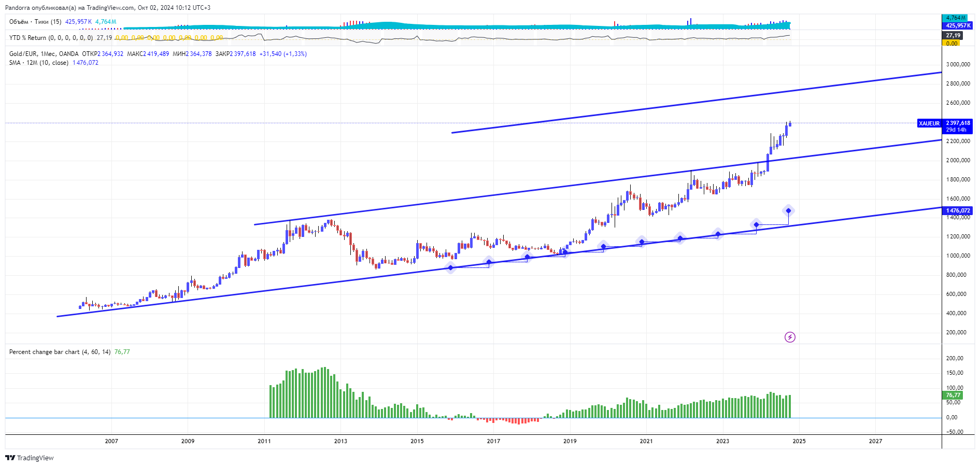The width and height of the screenshot is (980, 467).
Task: Click the 2011 label on time axis
Action: [x=264, y=441]
